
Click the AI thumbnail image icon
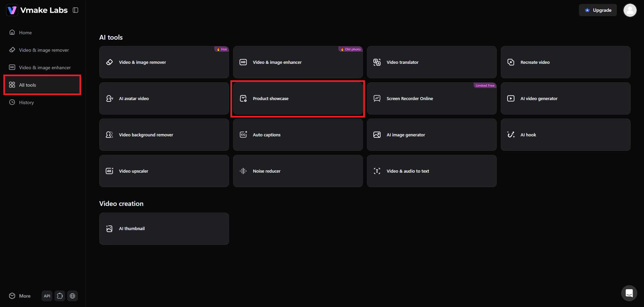pyautogui.click(x=109, y=228)
